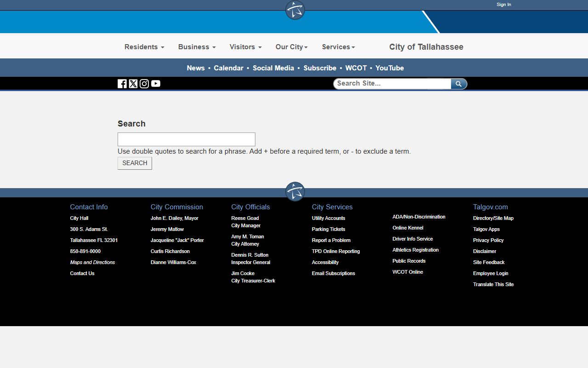588x368 pixels.
Task: Click the City Services footer heading
Action: click(332, 207)
